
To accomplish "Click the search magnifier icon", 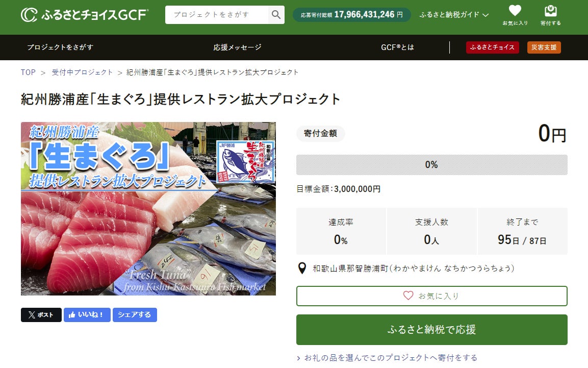I will [x=276, y=15].
